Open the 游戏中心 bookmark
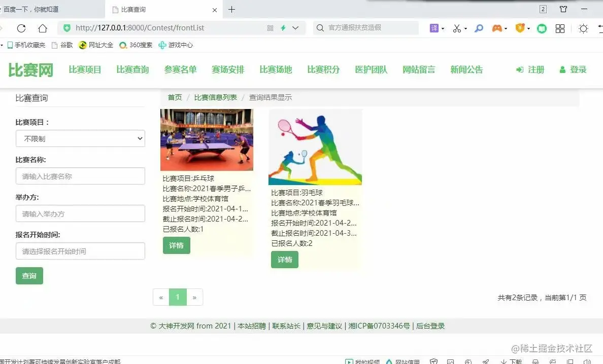This screenshot has height=364, width=603. pos(176,45)
